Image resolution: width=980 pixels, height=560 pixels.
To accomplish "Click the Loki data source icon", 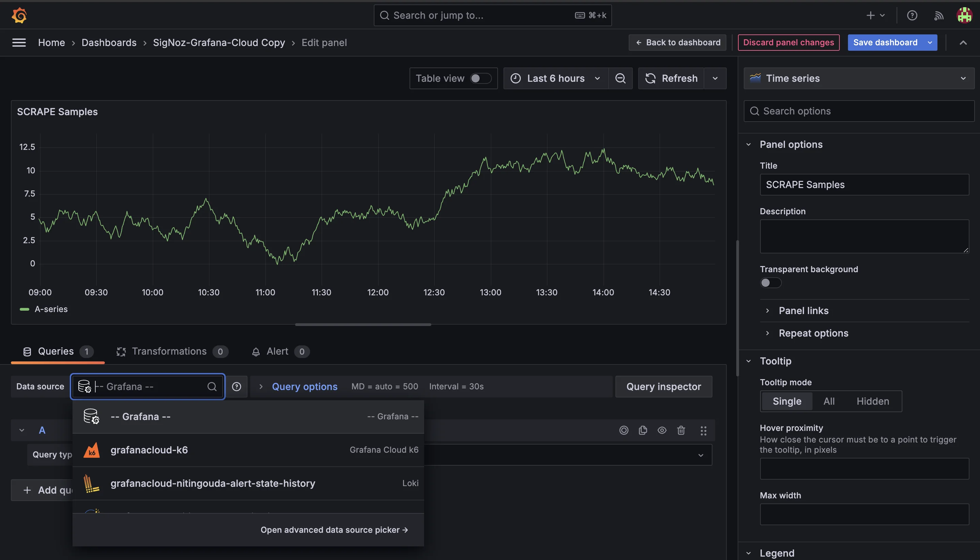I will tap(92, 483).
